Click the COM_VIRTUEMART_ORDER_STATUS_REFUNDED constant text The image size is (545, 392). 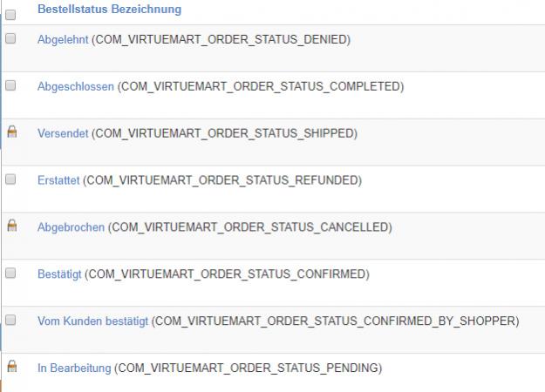click(224, 180)
